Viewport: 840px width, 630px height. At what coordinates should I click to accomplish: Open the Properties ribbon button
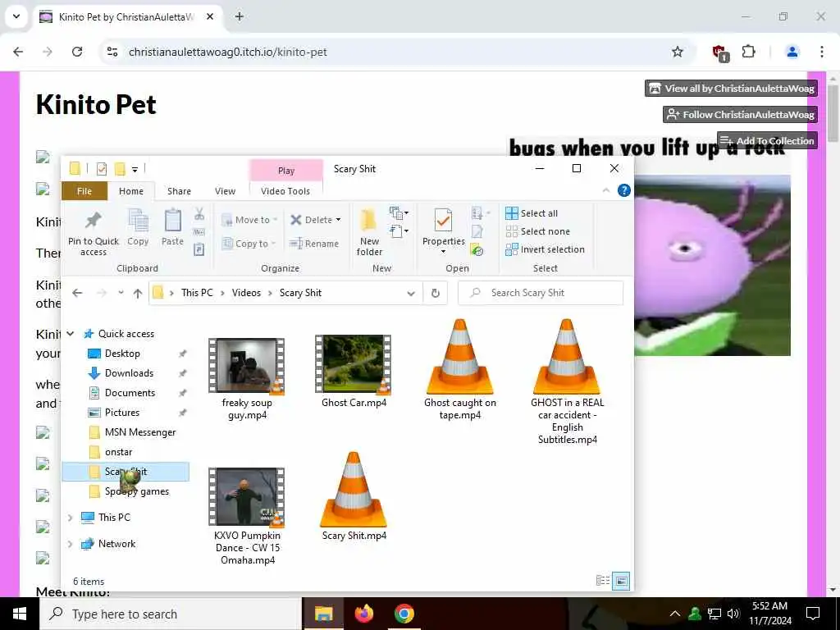[x=443, y=231]
